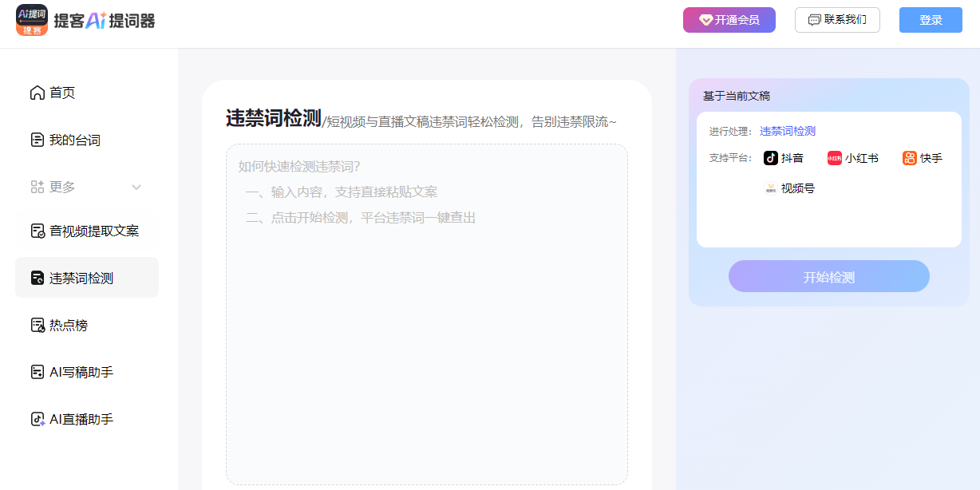Click the 登录 login button
980x490 pixels.
pos(931,20)
